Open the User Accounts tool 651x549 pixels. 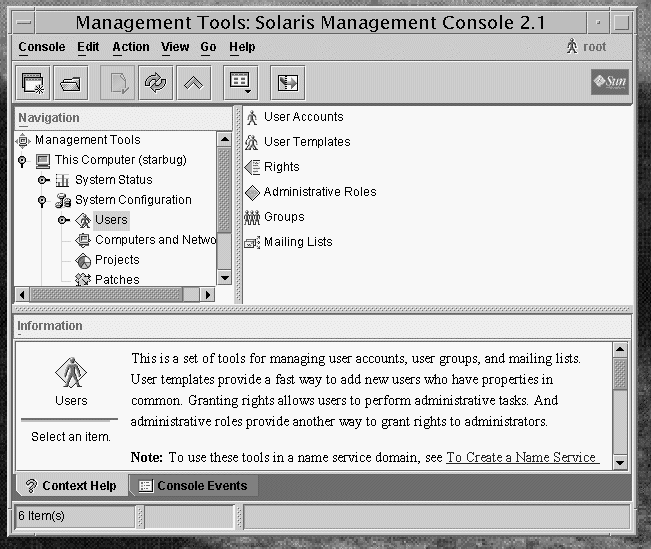pos(303,117)
